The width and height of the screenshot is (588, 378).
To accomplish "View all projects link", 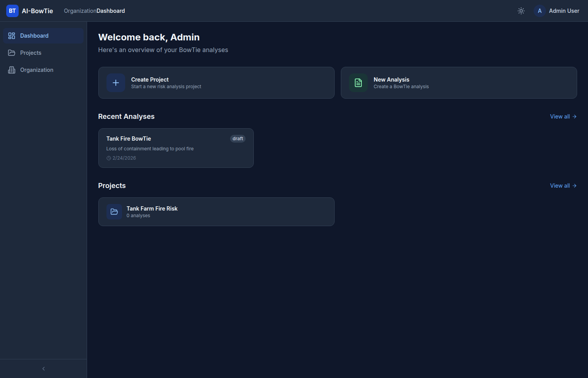I will point(563,186).
